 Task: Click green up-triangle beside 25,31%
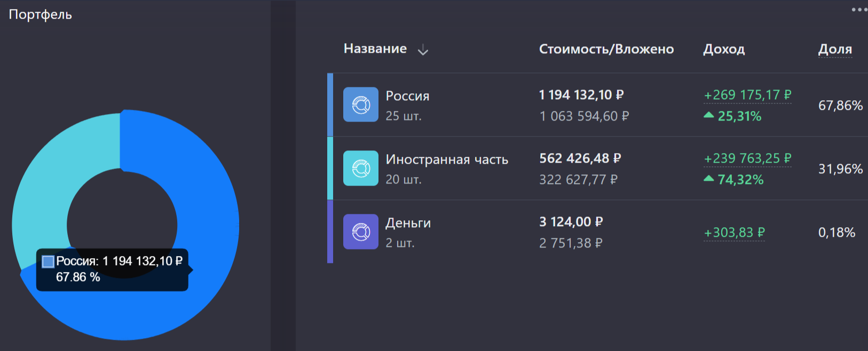[x=709, y=115]
